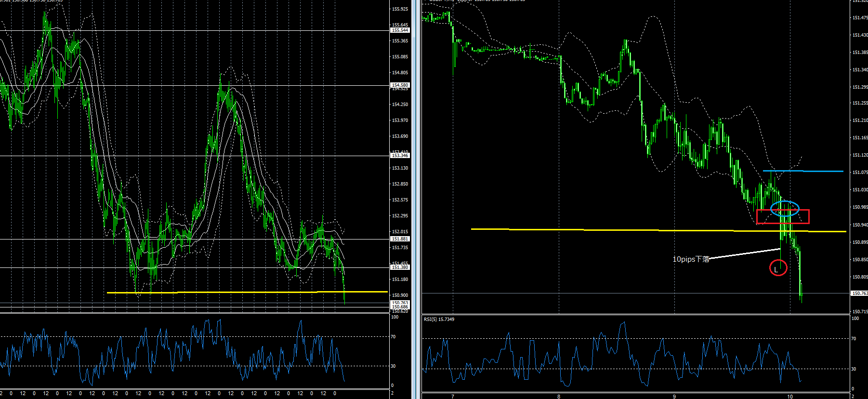This screenshot has height=399, width=868.
Task: Click the 151.165 price axis label
Action: pos(860,137)
